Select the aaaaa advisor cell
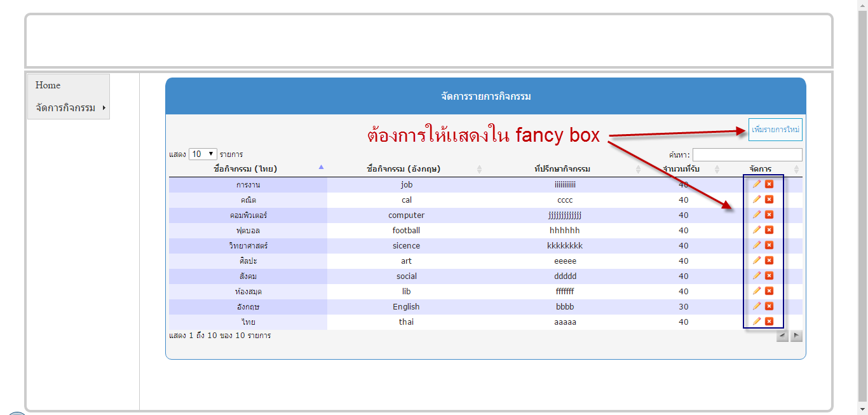 click(x=564, y=322)
